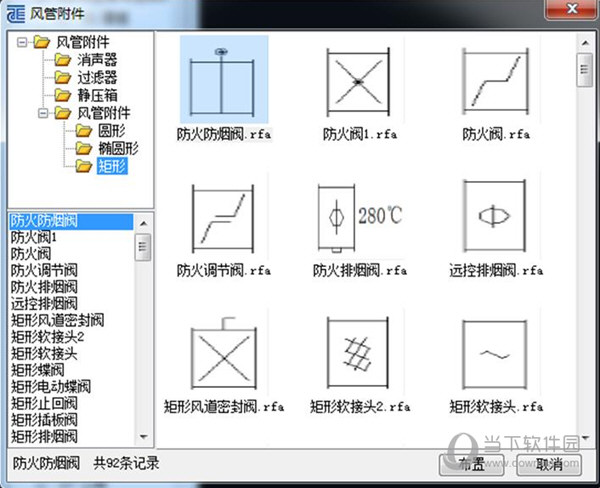Click the nested 风管附件 subfolder label
600x488 pixels.
104,113
